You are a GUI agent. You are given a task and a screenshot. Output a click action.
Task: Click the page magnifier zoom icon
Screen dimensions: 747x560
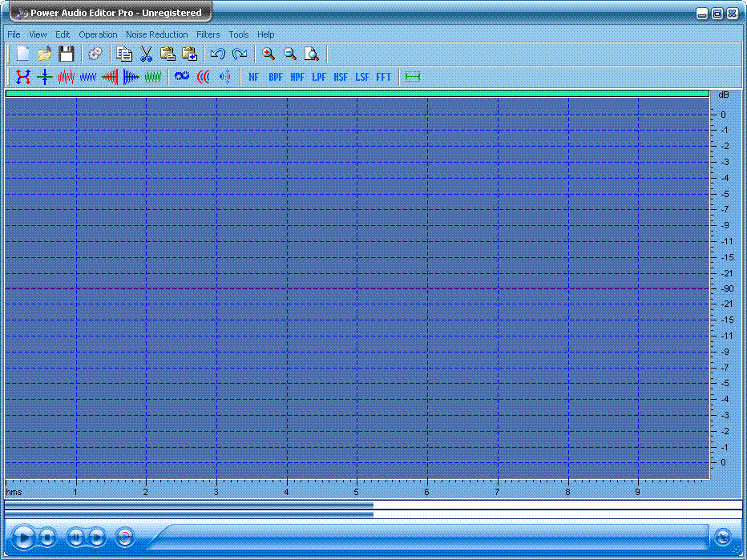[312, 54]
